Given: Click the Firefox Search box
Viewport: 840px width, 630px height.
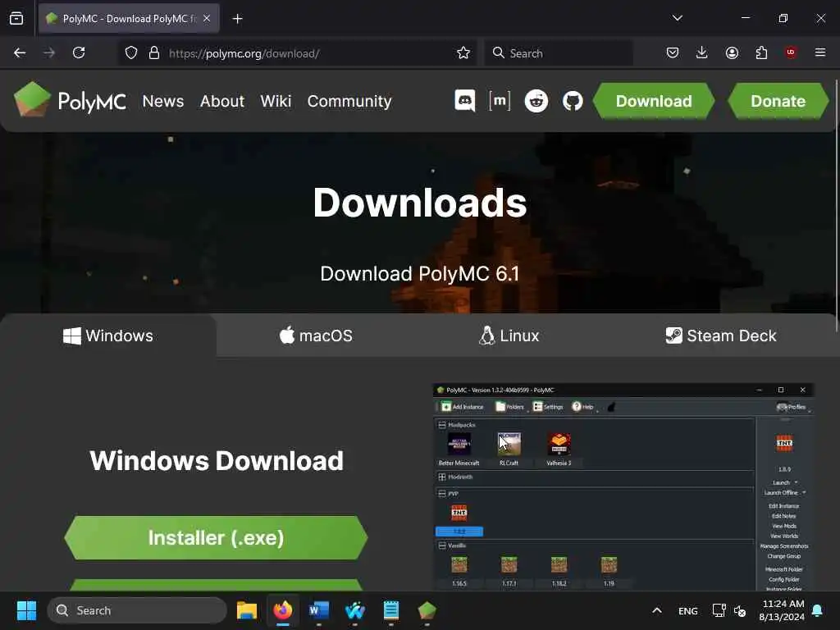Looking at the screenshot, I should pos(559,53).
